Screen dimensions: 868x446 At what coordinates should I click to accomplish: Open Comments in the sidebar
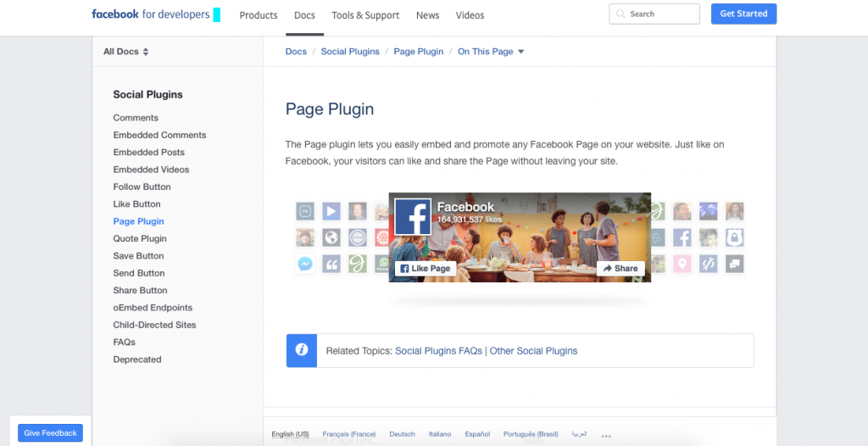click(136, 118)
